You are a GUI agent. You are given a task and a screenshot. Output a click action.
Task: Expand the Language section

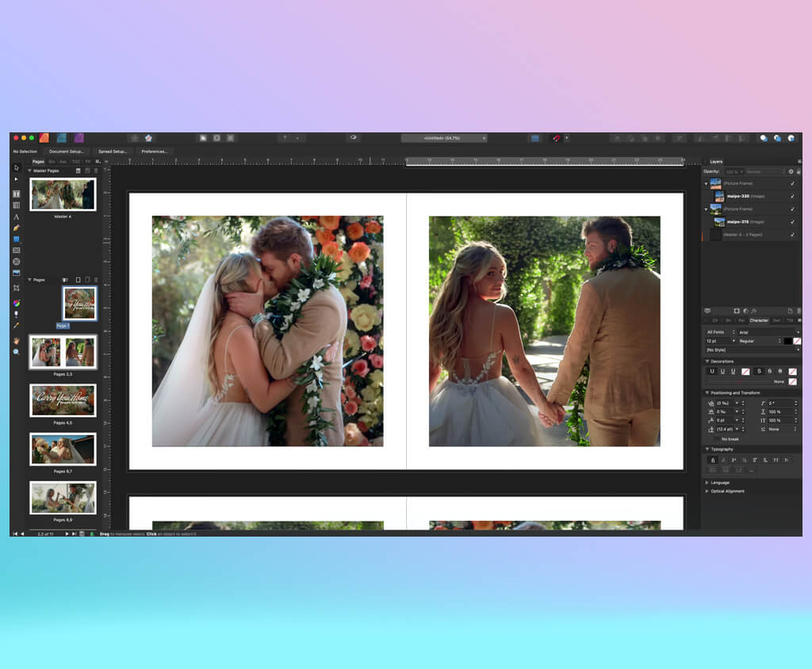pyautogui.click(x=707, y=483)
